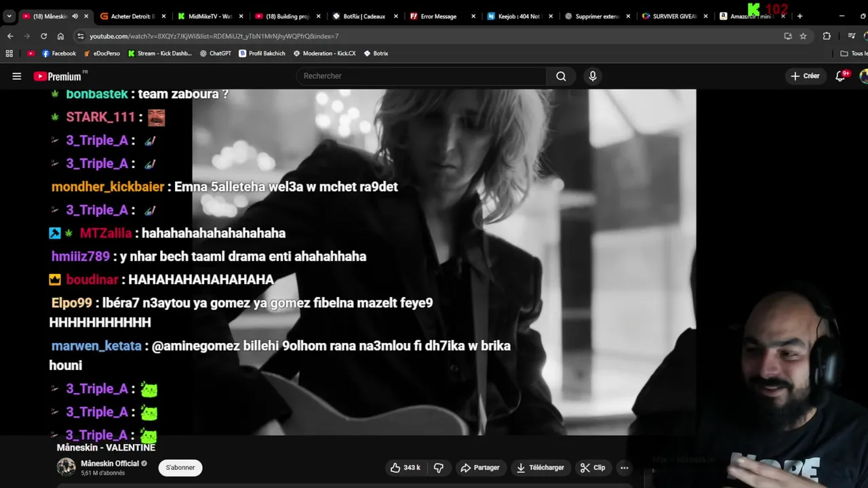Start voice search with microphone icon

click(x=593, y=76)
